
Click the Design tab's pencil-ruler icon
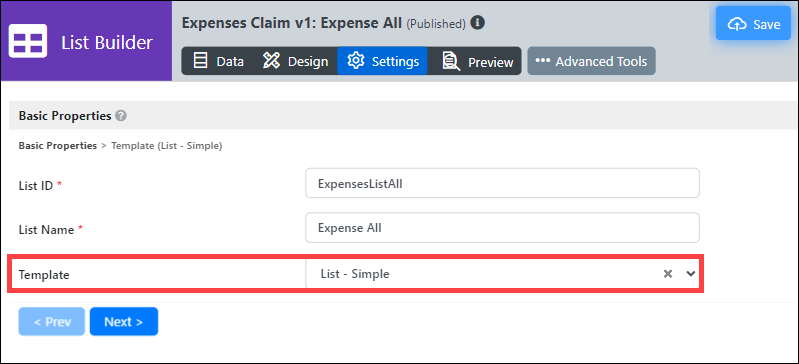pyautogui.click(x=272, y=61)
